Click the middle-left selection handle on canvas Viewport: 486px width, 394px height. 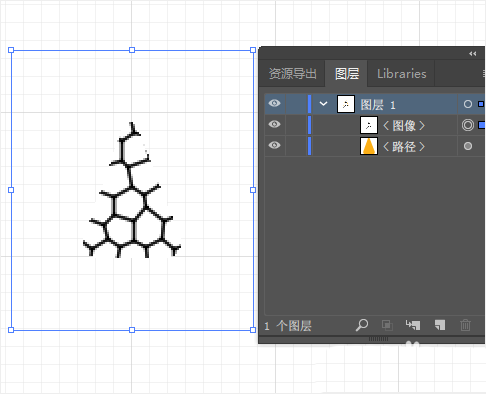coord(11,190)
